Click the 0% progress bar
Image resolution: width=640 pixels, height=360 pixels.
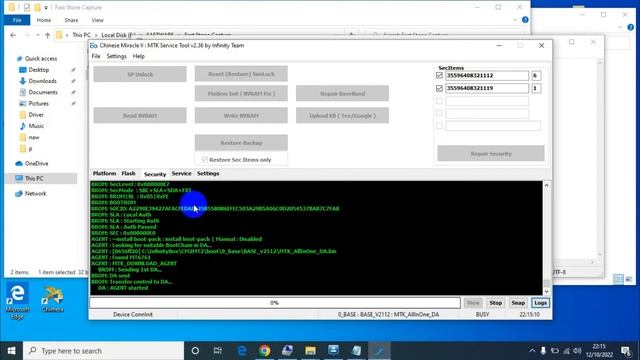(275, 303)
